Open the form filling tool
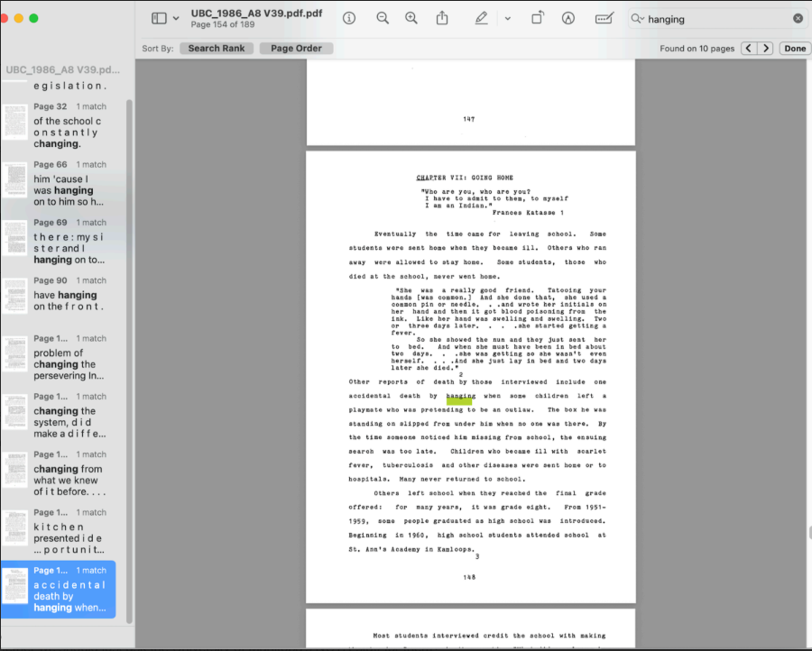 tap(604, 18)
